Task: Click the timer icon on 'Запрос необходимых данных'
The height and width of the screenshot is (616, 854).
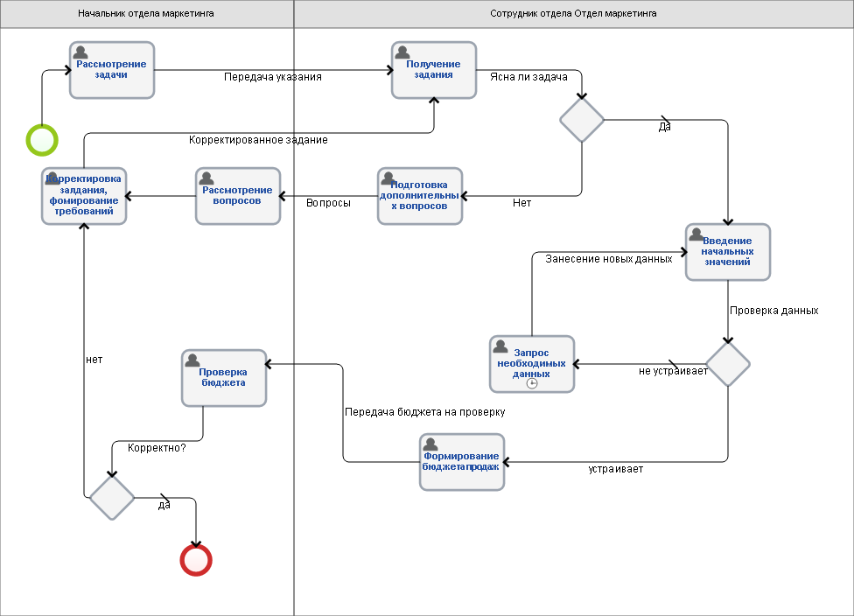Action: [x=532, y=383]
